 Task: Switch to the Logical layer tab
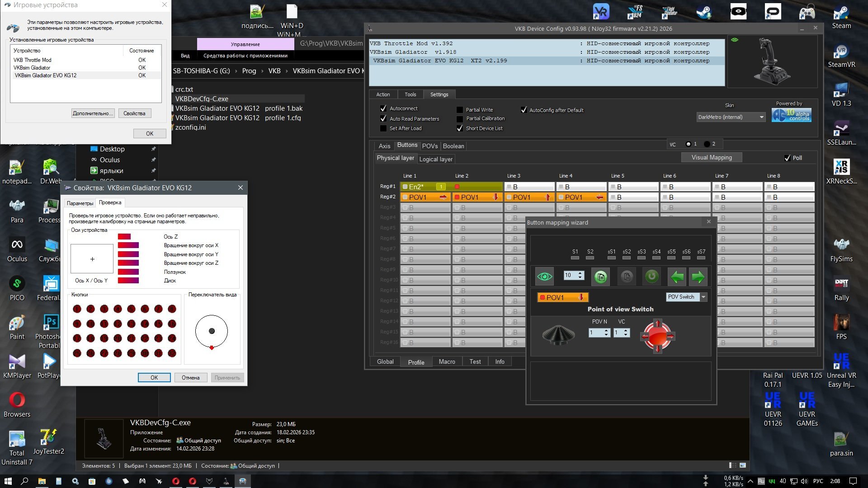coord(435,159)
